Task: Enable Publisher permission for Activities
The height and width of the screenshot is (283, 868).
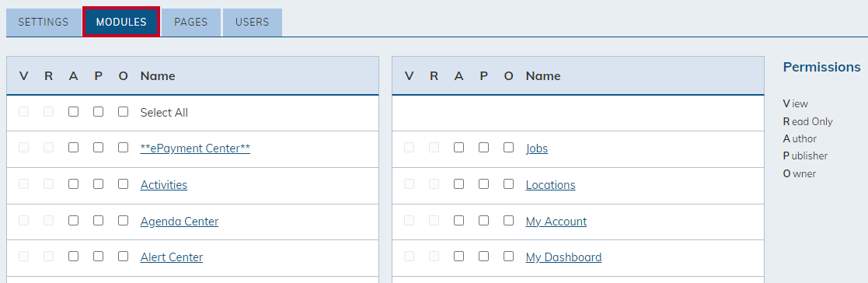Action: pos(98,184)
